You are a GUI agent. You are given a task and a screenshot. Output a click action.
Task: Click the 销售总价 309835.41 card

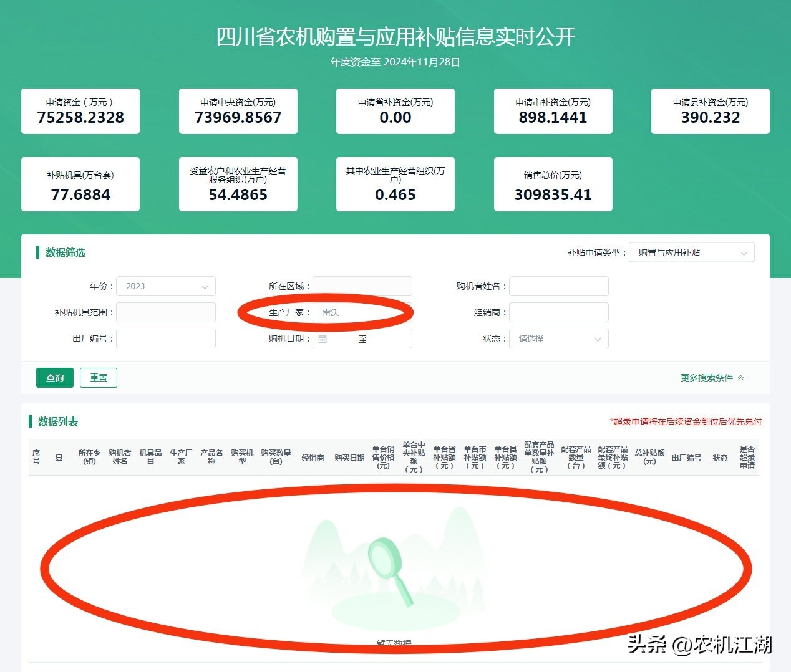(553, 185)
